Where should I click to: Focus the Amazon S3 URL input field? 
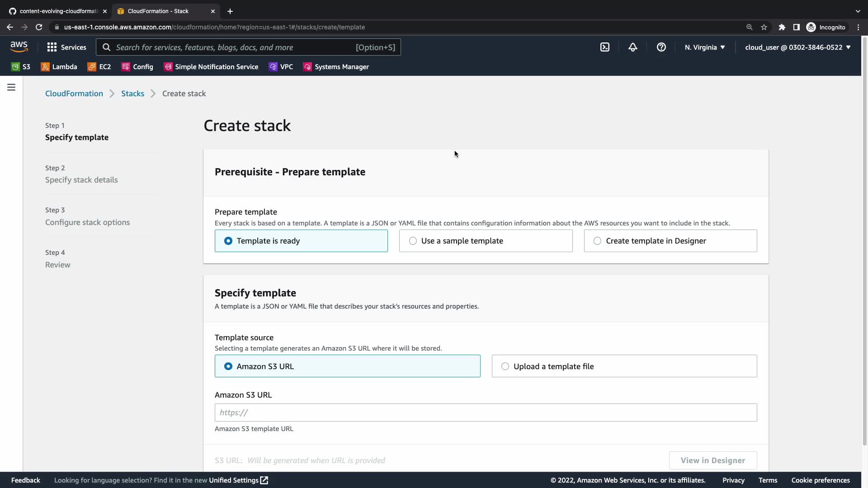[486, 413]
